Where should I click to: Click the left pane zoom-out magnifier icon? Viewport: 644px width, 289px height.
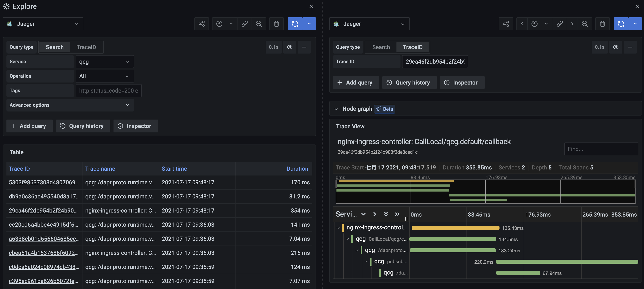258,24
